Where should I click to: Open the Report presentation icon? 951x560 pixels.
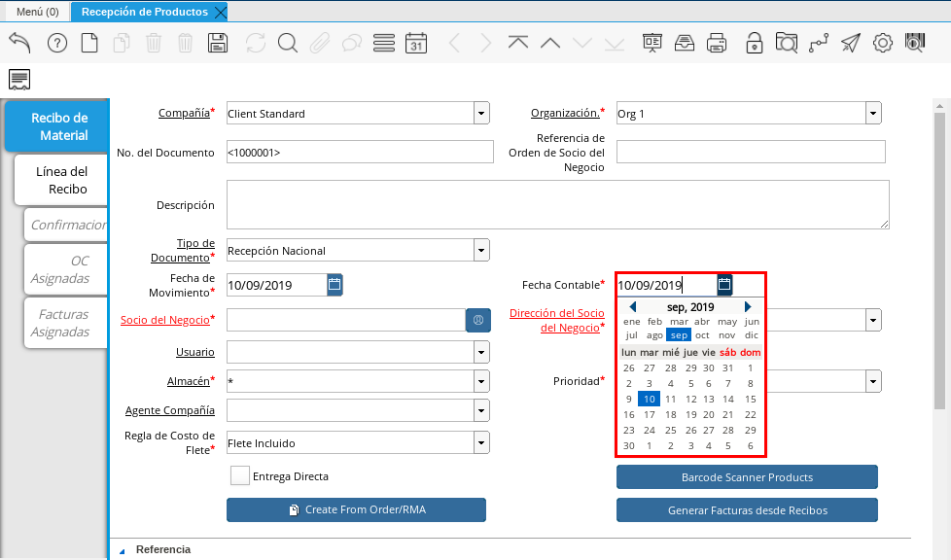pyautogui.click(x=652, y=43)
